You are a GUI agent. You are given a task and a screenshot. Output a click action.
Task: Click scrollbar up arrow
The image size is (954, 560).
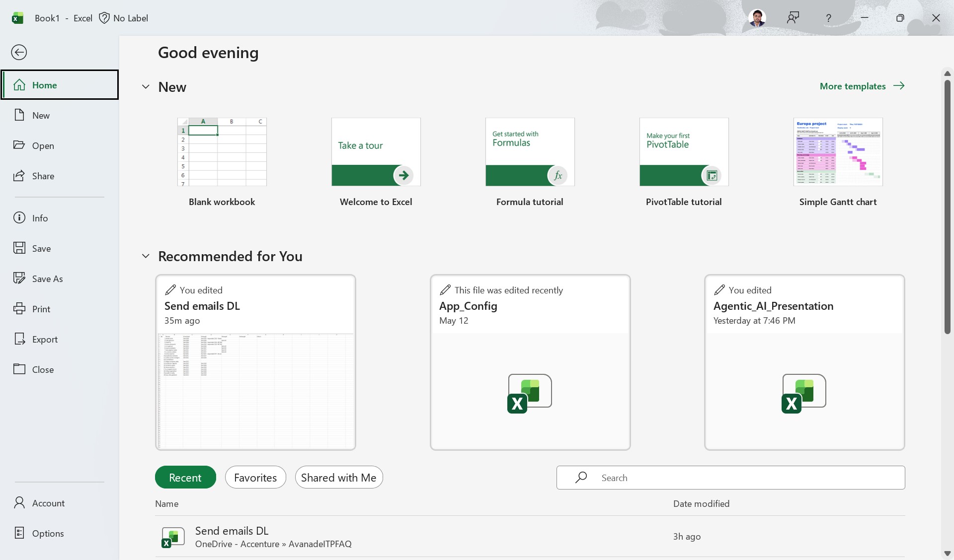[x=947, y=73]
